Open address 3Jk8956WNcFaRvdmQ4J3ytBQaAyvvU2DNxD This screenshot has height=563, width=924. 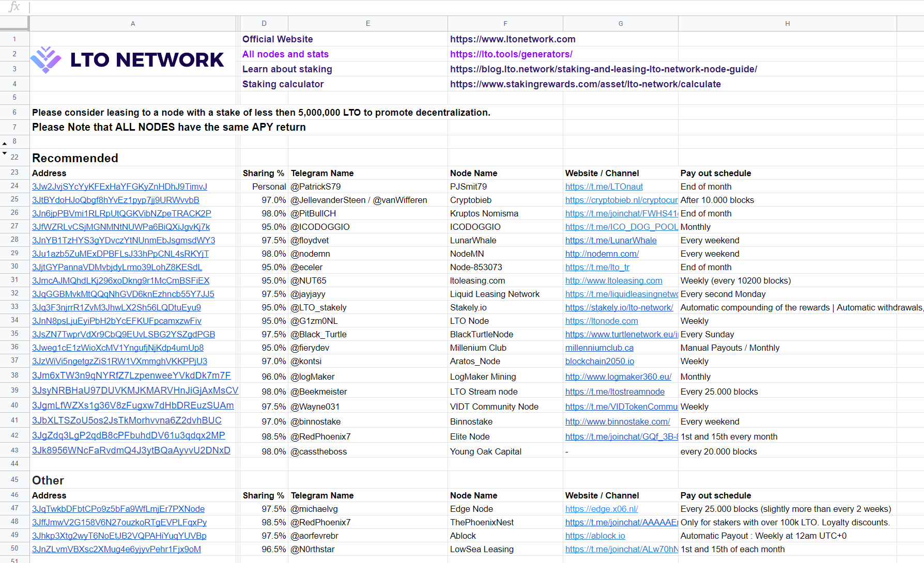[131, 450]
